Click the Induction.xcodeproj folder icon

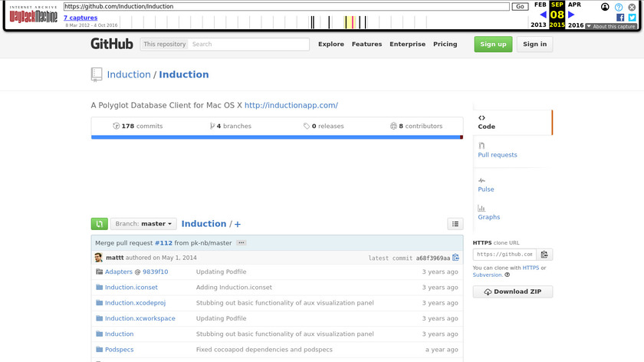tap(99, 303)
